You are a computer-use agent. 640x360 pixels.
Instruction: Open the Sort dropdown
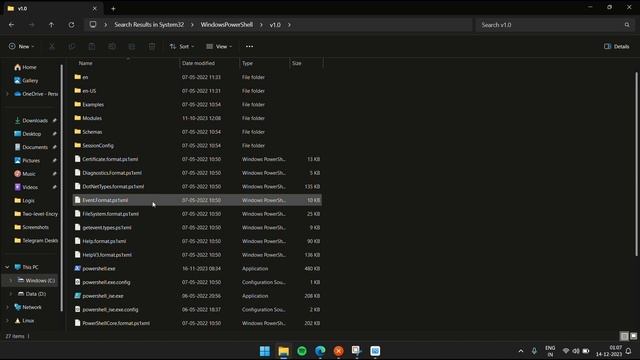(182, 47)
